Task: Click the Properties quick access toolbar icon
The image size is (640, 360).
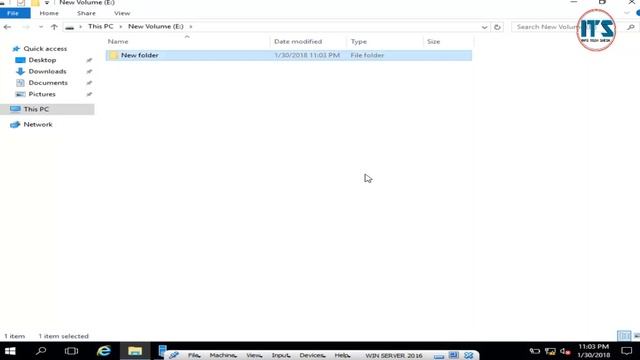Action: pos(21,3)
